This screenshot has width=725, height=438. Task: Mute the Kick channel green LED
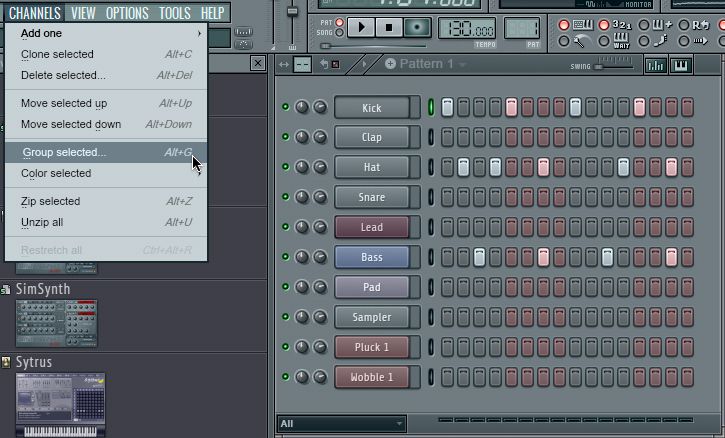(x=285, y=107)
